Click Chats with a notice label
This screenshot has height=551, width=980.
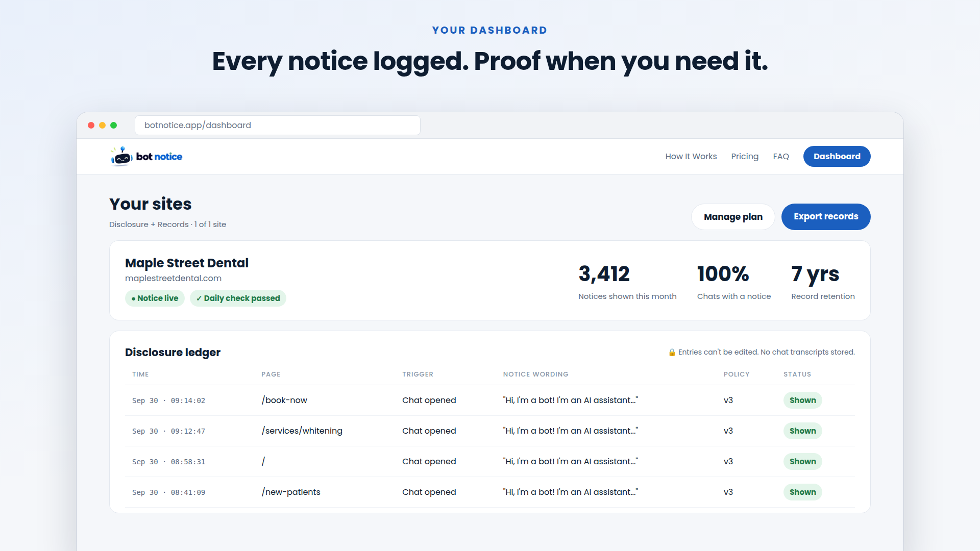coord(733,296)
